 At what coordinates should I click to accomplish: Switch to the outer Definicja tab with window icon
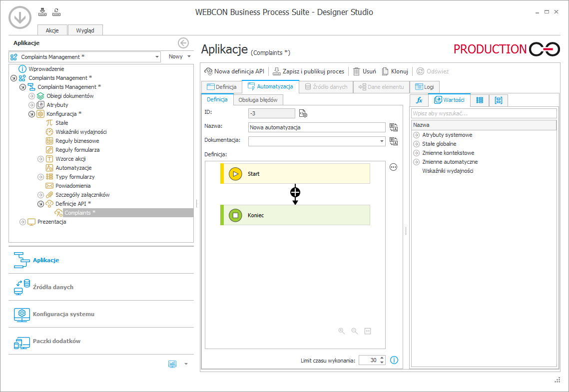tap(221, 87)
